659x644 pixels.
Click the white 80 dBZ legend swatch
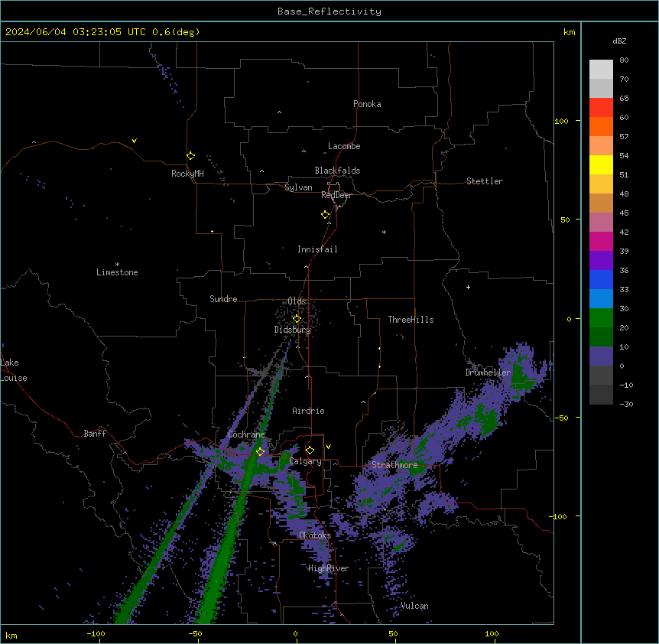tap(601, 70)
